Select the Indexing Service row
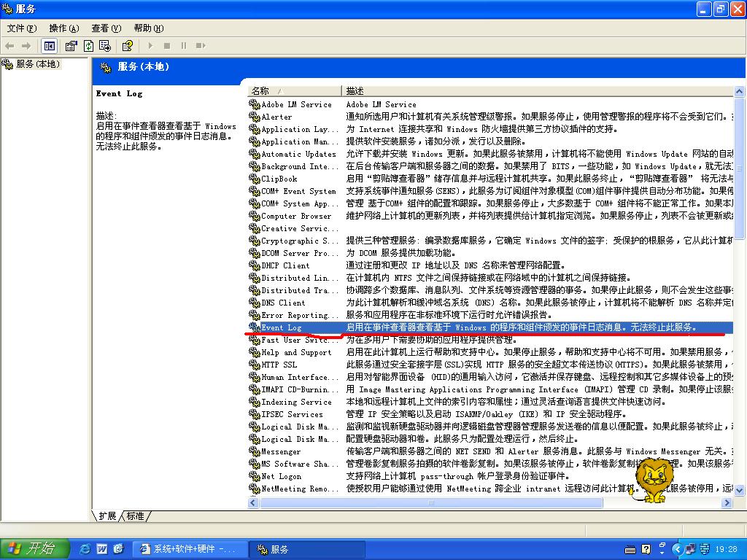The image size is (747, 560). 490,402
